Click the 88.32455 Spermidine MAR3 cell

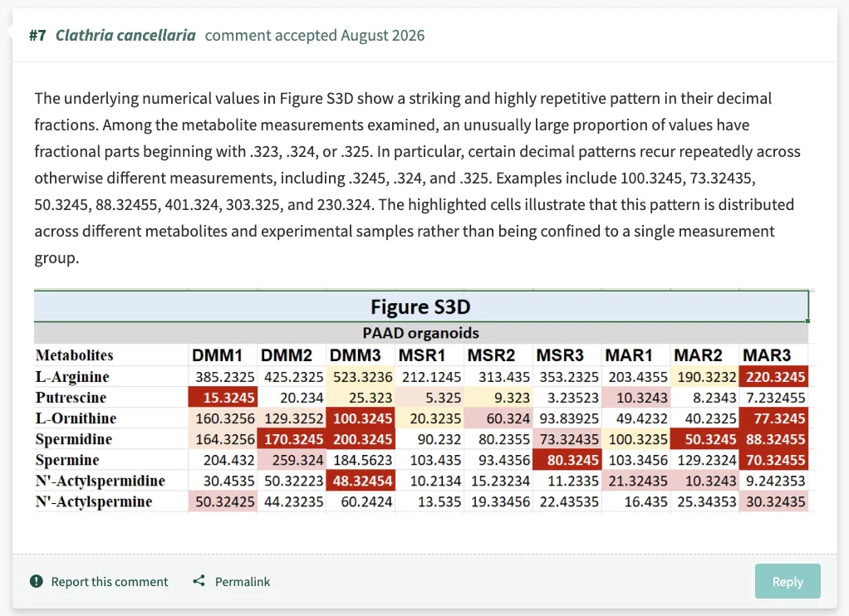(773, 439)
